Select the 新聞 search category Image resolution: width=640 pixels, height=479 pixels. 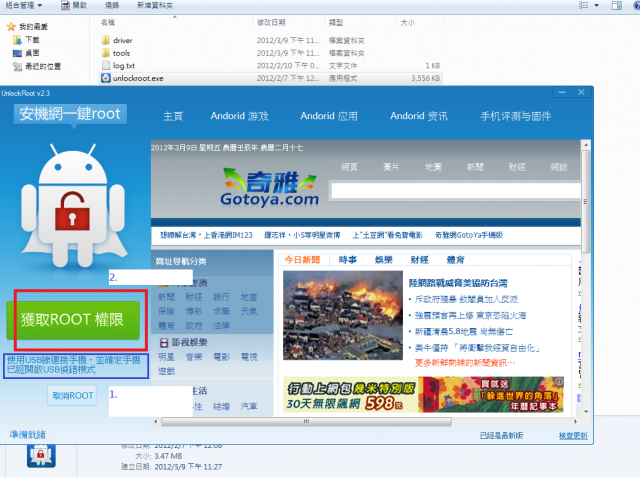(475, 167)
